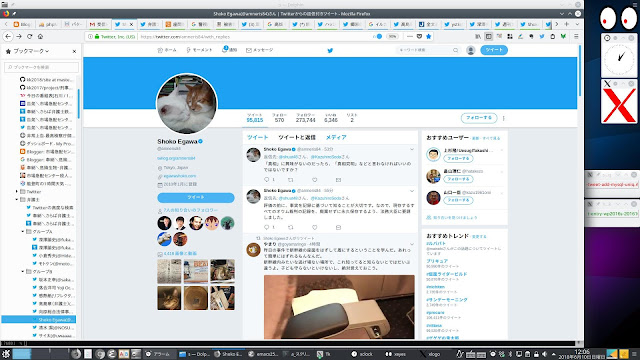This screenshot has height=360, width=640.
Task: Follow the first recommended user
Action: [x=458, y=158]
